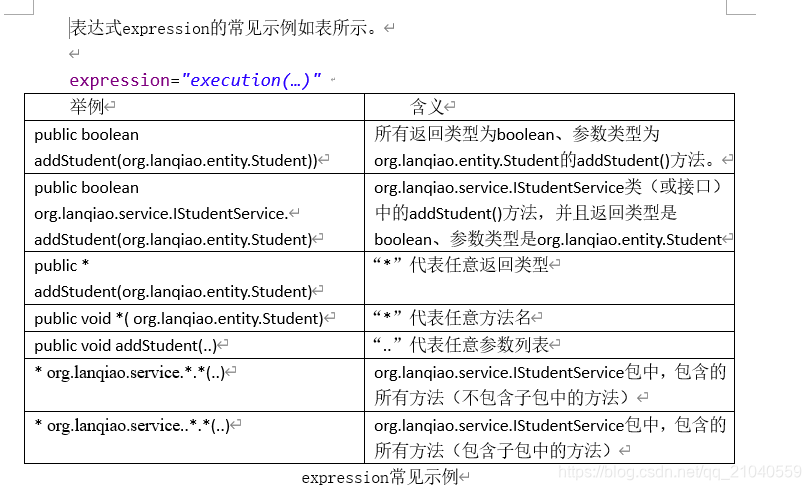Screen dimensions: 811x490
Task: Click 'boolean、参数类型是org.lanqiao.entity.Student'
Action: tap(548, 239)
